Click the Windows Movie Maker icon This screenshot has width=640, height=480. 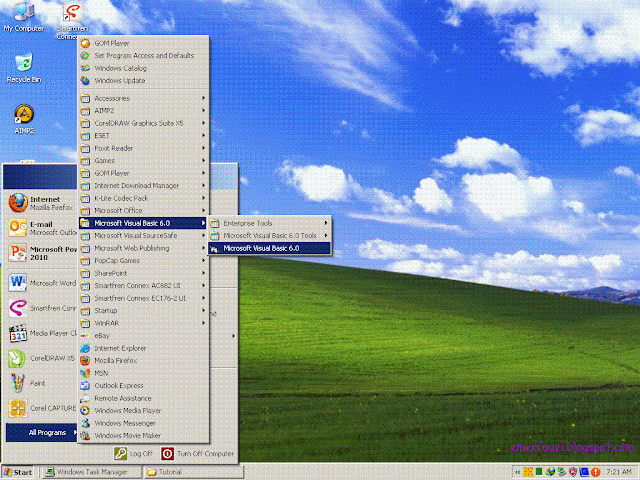coord(85,436)
